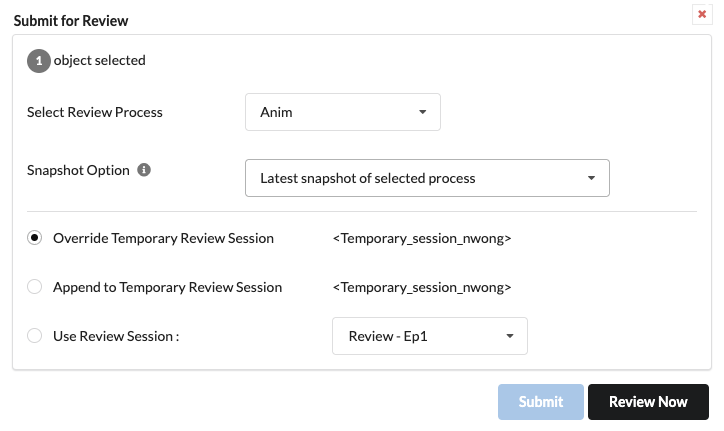Open the Select Review Process dropdown
724x431 pixels.
[x=343, y=112]
